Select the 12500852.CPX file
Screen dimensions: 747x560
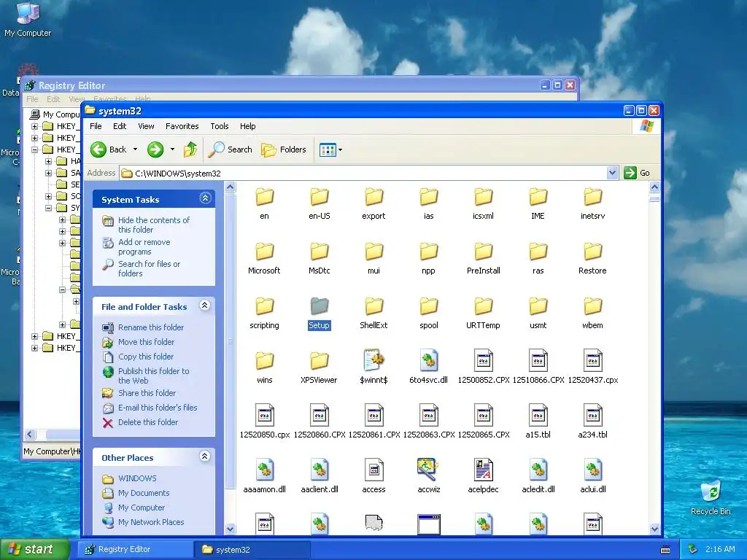pos(483,367)
